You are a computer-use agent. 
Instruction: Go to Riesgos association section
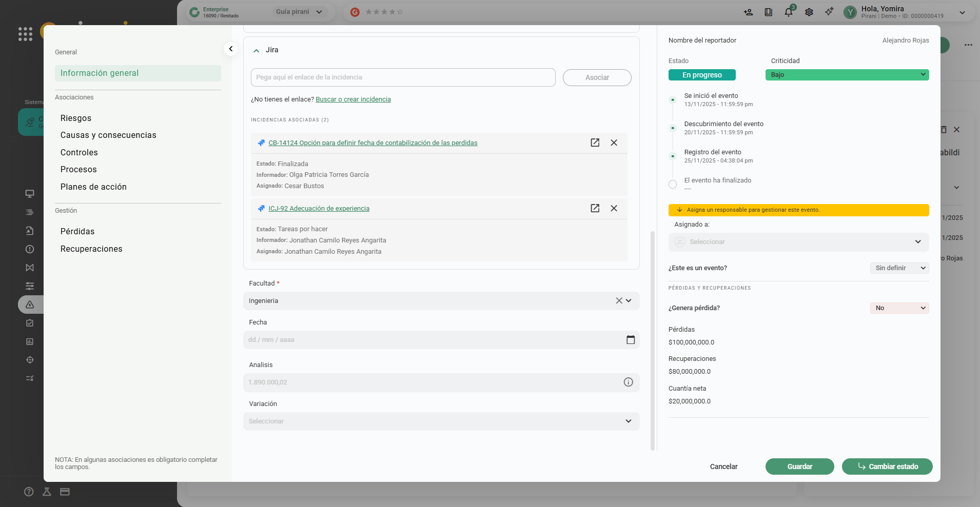point(76,118)
